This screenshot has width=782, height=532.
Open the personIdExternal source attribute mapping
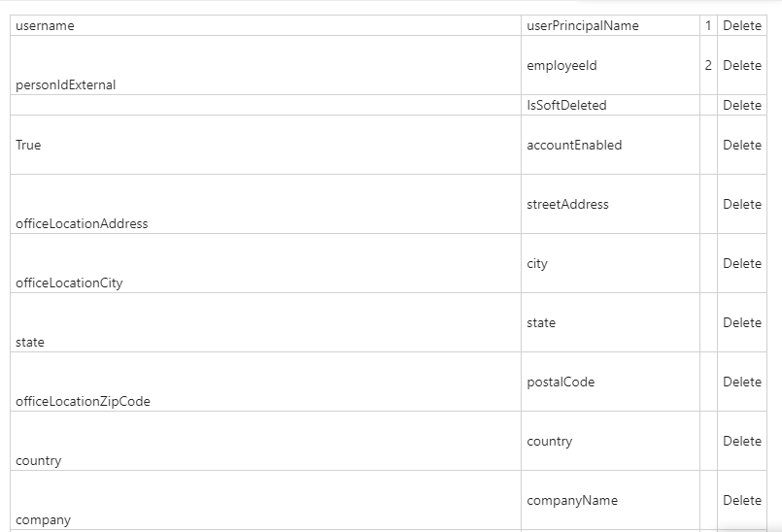tap(65, 84)
